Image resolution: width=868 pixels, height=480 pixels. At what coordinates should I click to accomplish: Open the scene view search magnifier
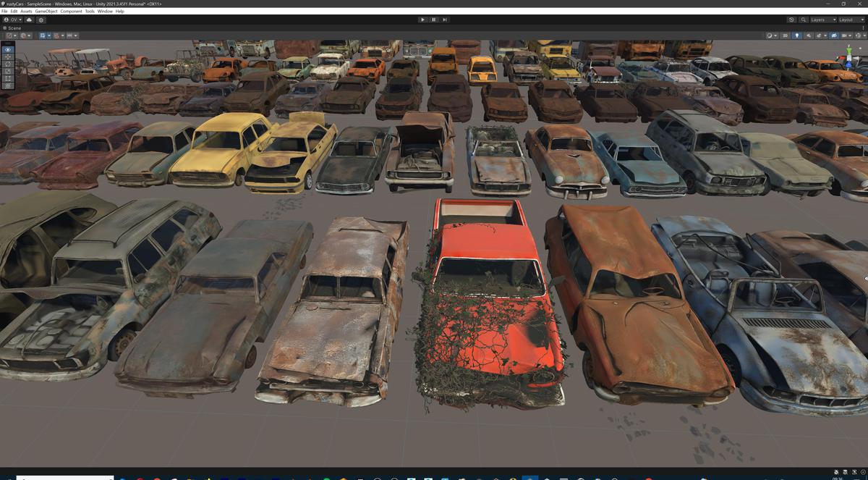tap(804, 20)
